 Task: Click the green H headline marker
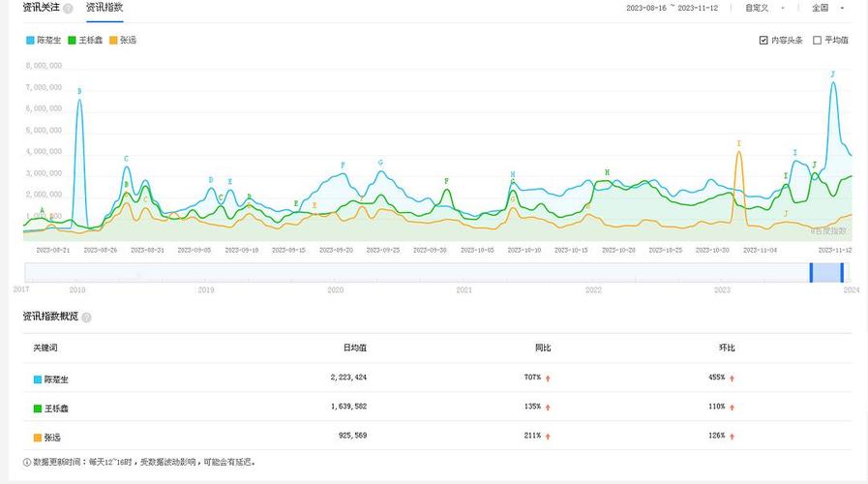point(608,172)
